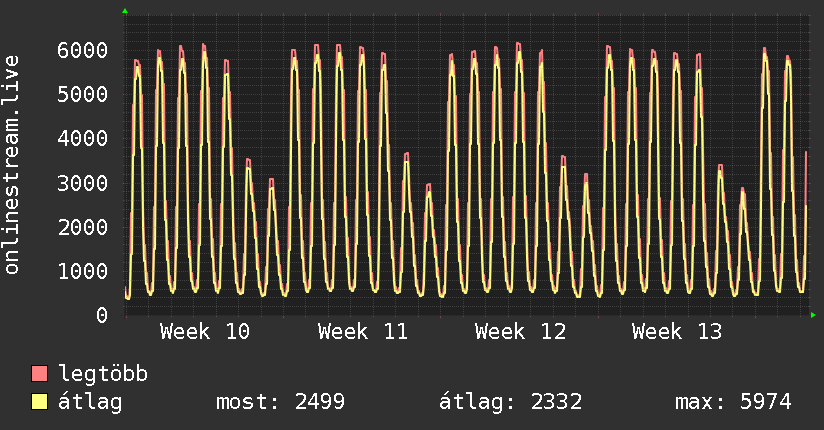824x430 pixels.
Task: Click the red legtöbb legend swatch
Action: click(x=40, y=374)
